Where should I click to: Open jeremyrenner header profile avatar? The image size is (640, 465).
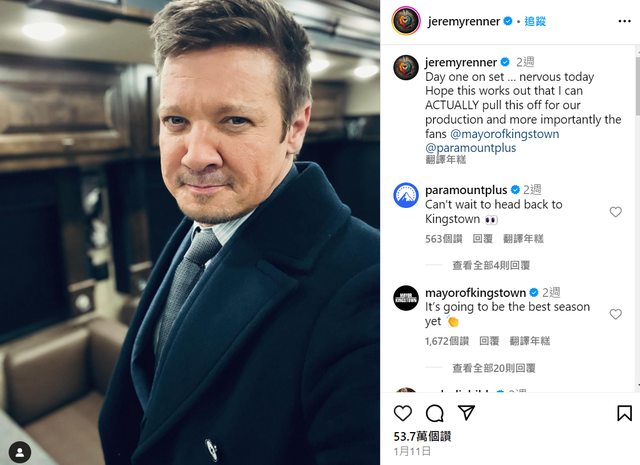pyautogui.click(x=406, y=21)
